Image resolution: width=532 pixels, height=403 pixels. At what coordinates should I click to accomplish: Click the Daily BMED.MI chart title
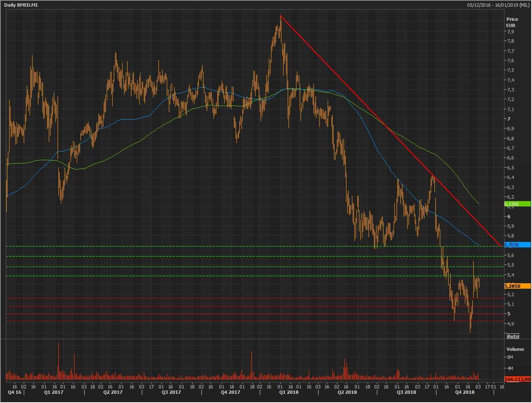coord(19,5)
